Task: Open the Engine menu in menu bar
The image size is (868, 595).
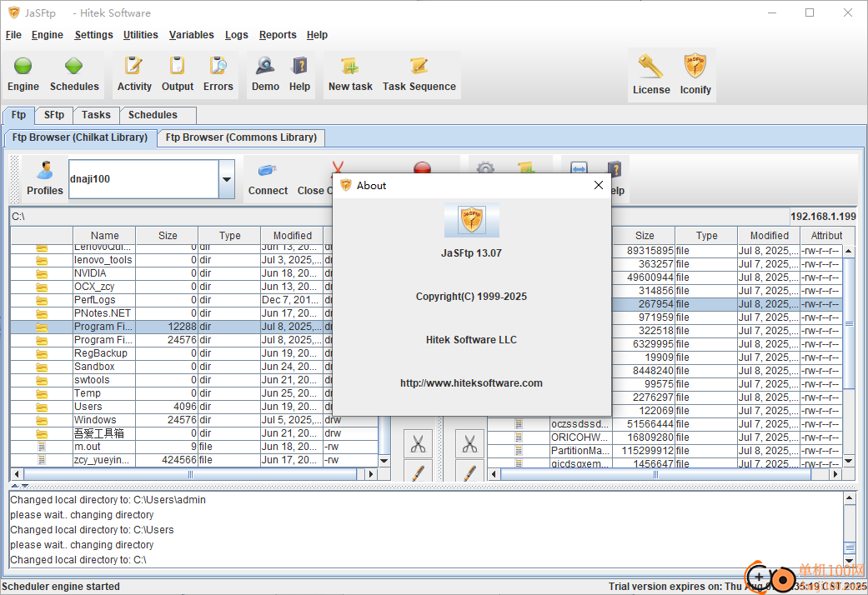Action: click(47, 35)
